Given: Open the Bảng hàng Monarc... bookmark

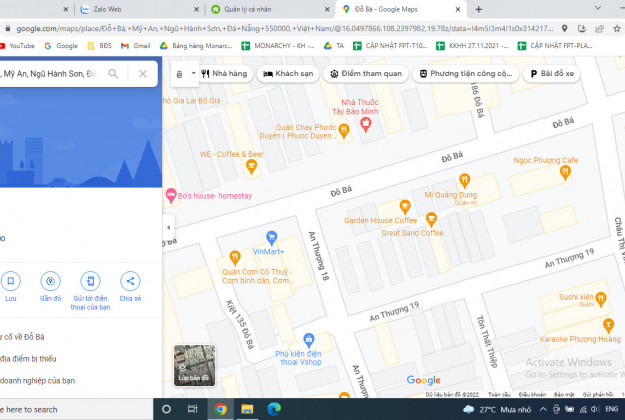Looking at the screenshot, I should 196,46.
